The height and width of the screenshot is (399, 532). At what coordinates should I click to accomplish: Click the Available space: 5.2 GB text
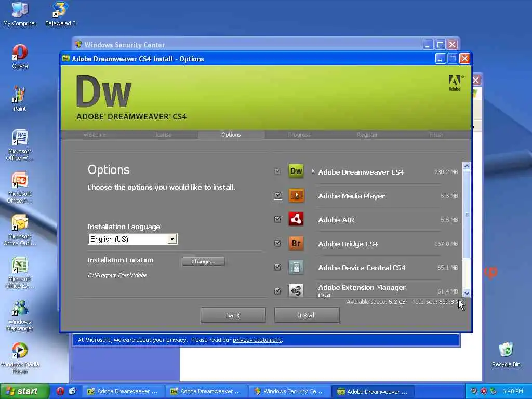pyautogui.click(x=376, y=302)
